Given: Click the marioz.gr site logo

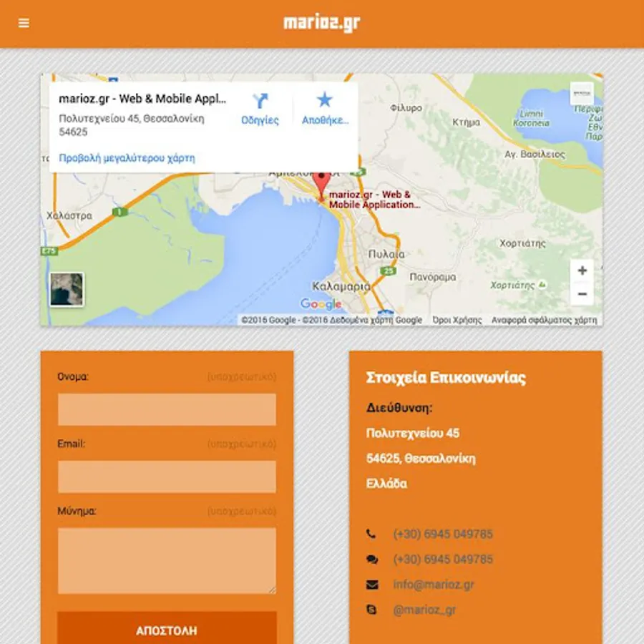Looking at the screenshot, I should click(321, 23).
